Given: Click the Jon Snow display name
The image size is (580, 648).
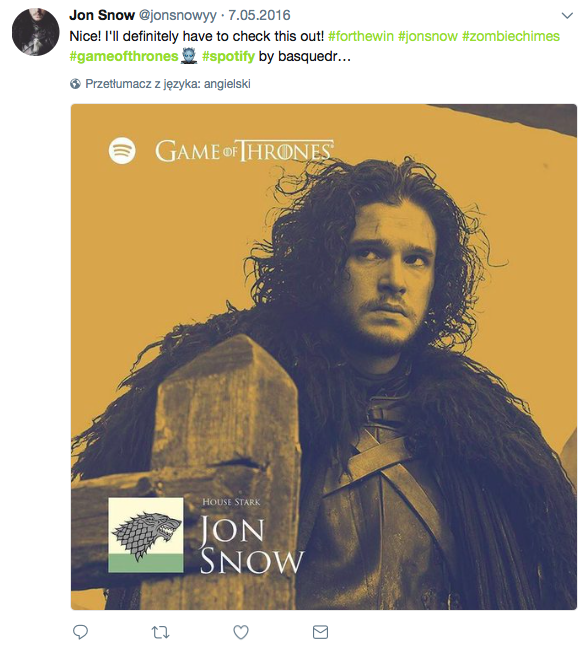Looking at the screenshot, I should pos(102,15).
